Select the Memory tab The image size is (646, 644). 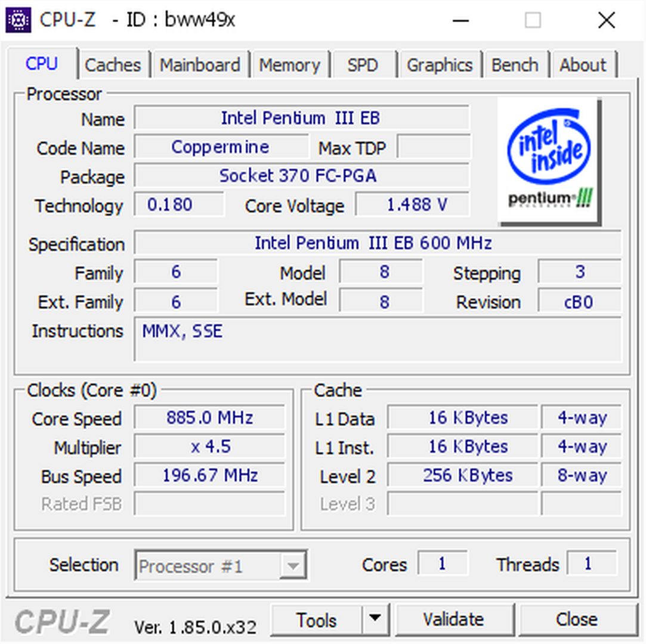point(289,65)
